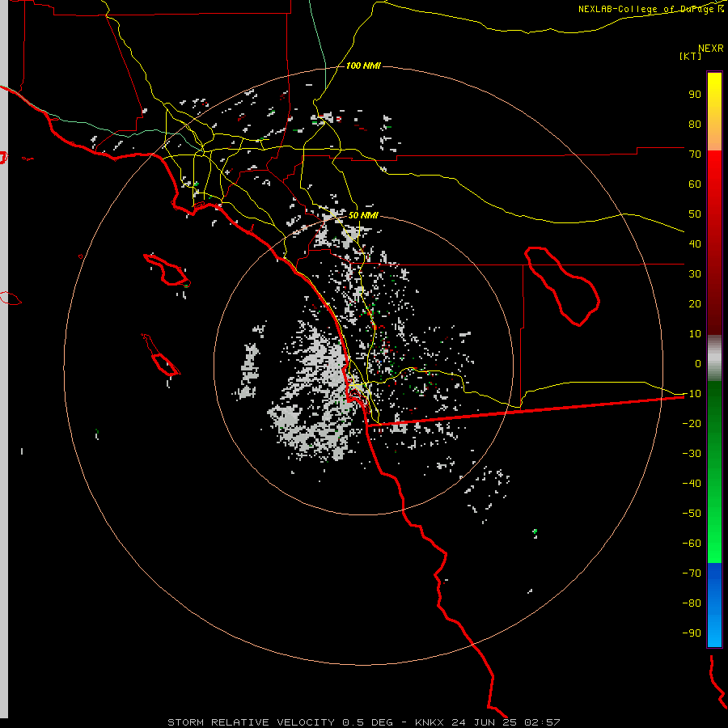Select the "-80" value on the velocity scale

[692, 603]
